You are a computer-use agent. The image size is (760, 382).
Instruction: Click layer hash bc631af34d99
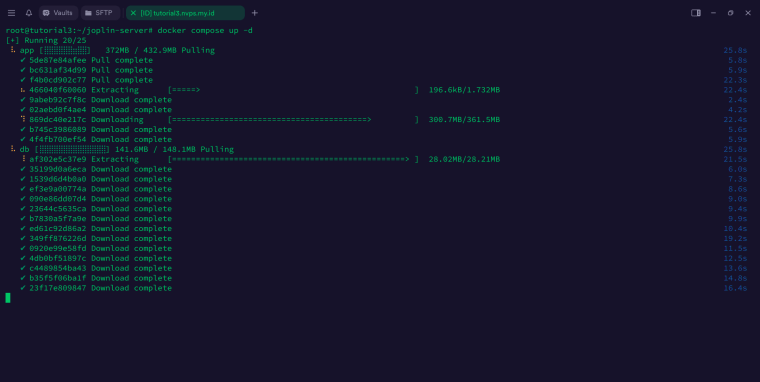(x=58, y=70)
